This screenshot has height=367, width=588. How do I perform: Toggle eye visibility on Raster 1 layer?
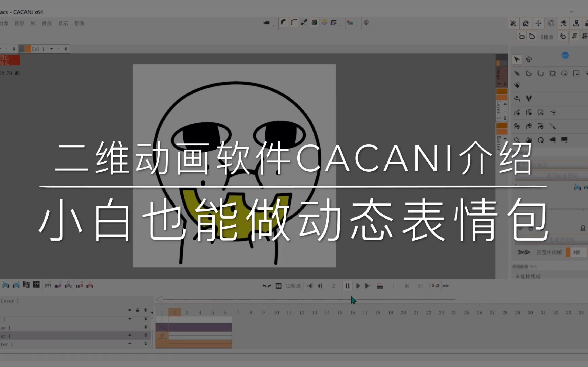coord(130,343)
